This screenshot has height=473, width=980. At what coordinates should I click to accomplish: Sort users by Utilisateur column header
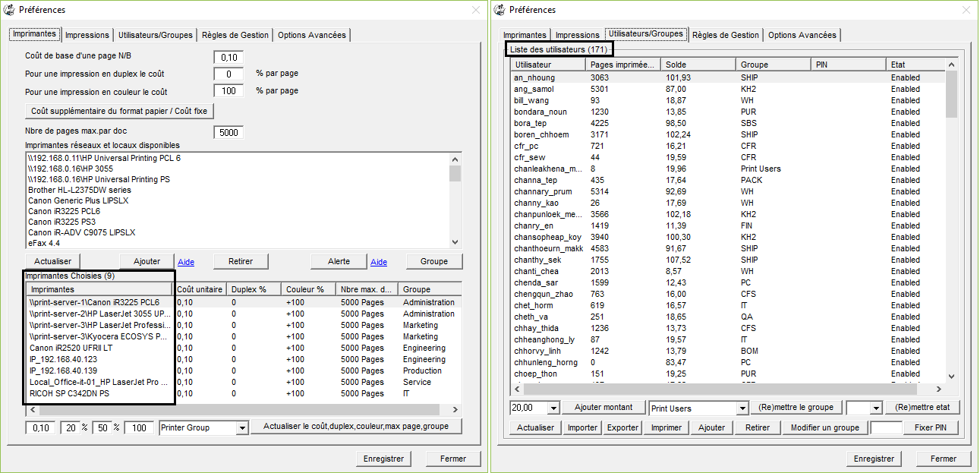549,65
